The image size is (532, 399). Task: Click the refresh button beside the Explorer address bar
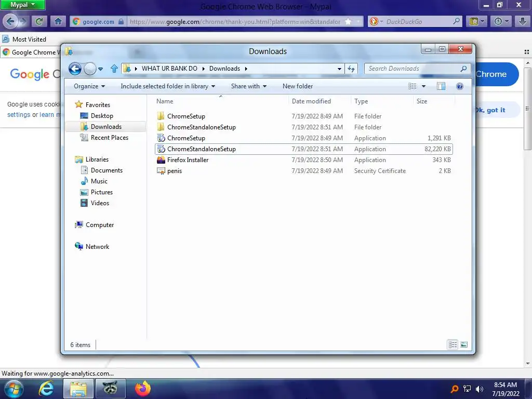(351, 69)
